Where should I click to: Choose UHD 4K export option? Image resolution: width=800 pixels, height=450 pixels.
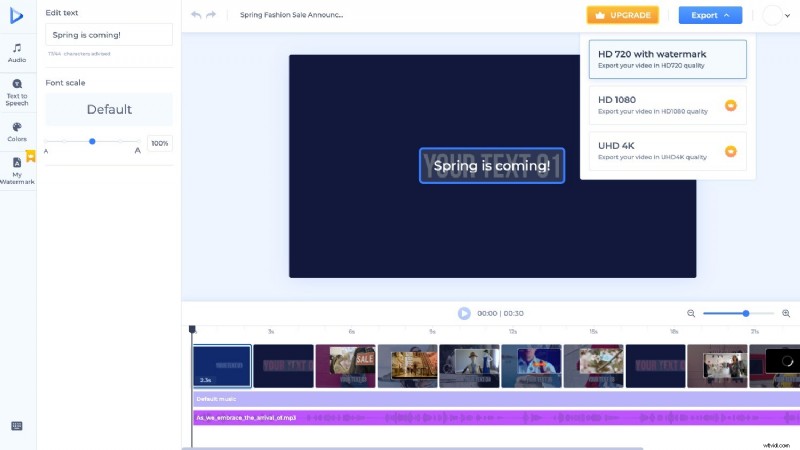(667, 151)
